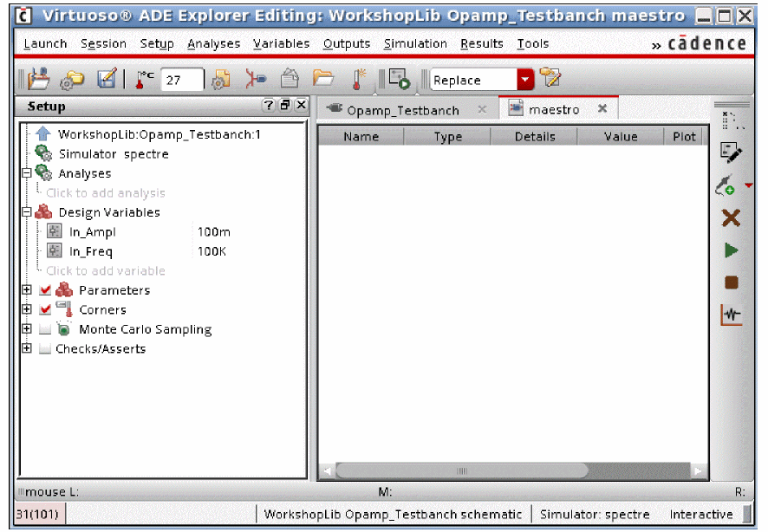This screenshot has height=532, width=768.
Task: Collapse the Analyses tree node
Action: point(27,172)
